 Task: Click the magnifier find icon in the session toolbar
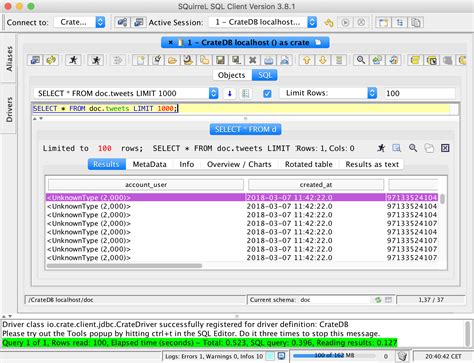point(361,60)
